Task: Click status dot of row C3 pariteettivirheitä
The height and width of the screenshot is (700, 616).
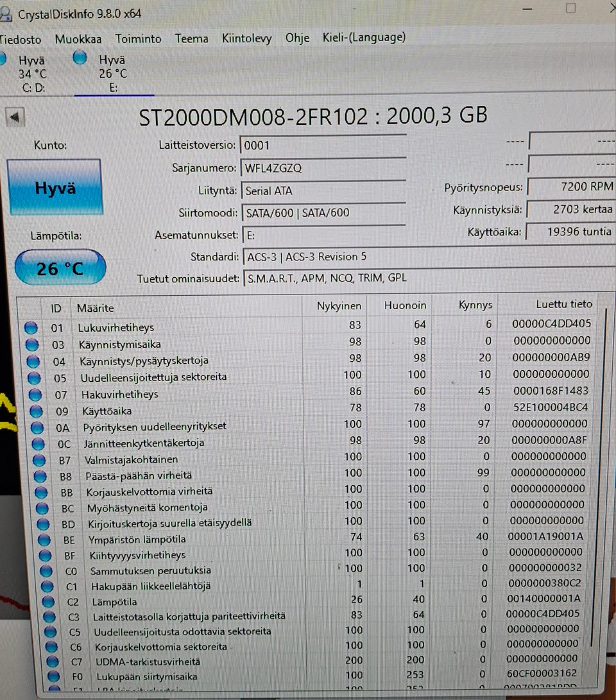Action: click(x=49, y=617)
